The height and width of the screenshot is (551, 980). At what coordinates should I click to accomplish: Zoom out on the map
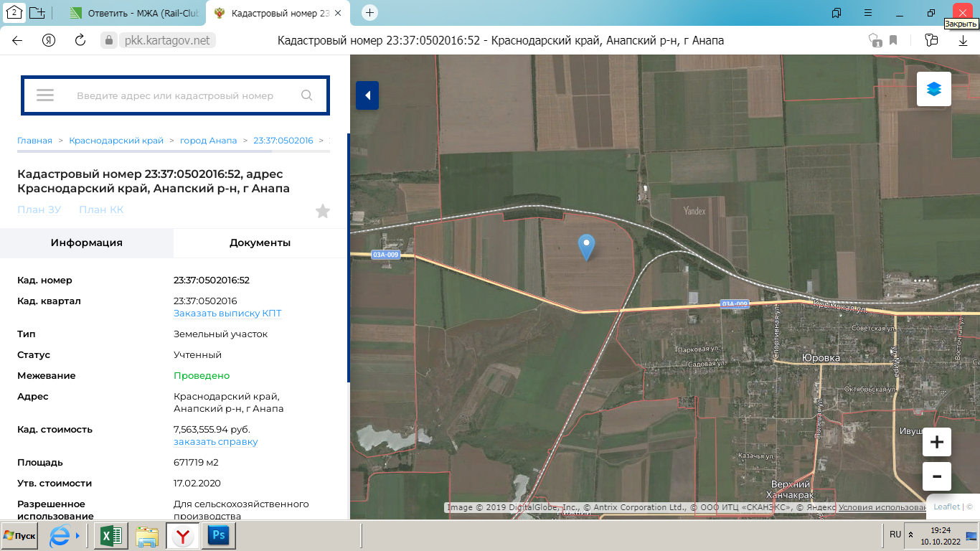pos(936,476)
